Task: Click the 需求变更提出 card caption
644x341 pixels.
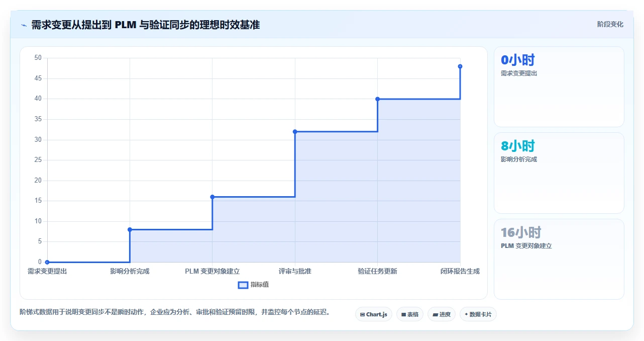Action: [x=519, y=73]
